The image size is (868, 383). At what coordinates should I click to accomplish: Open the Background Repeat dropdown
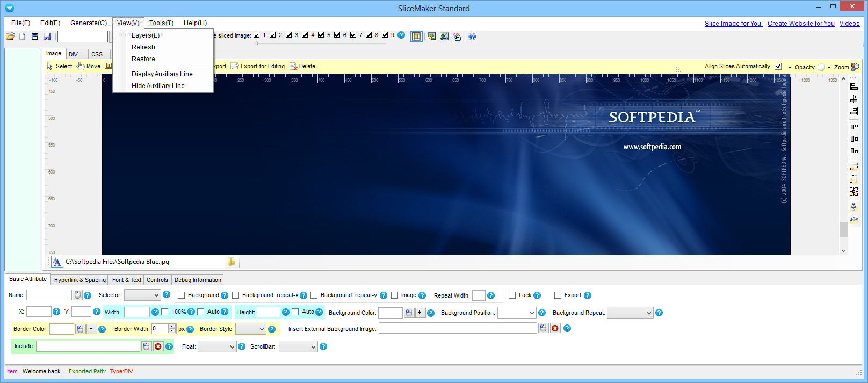point(630,313)
